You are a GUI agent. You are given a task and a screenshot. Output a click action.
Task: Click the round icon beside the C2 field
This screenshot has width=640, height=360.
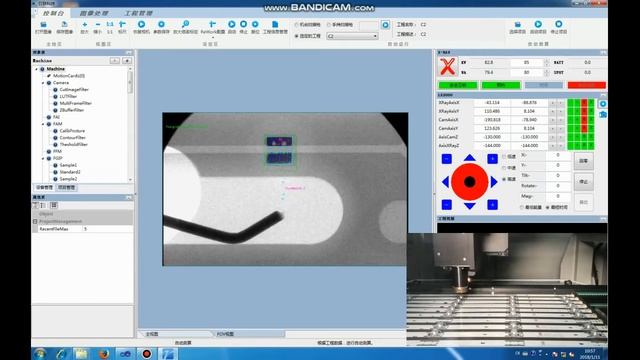pos(385,25)
